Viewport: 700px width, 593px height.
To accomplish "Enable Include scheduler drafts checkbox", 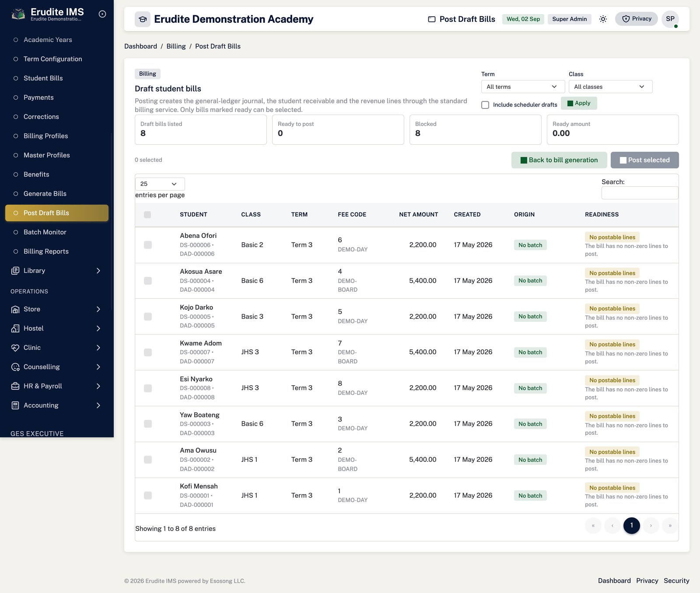I will (485, 105).
